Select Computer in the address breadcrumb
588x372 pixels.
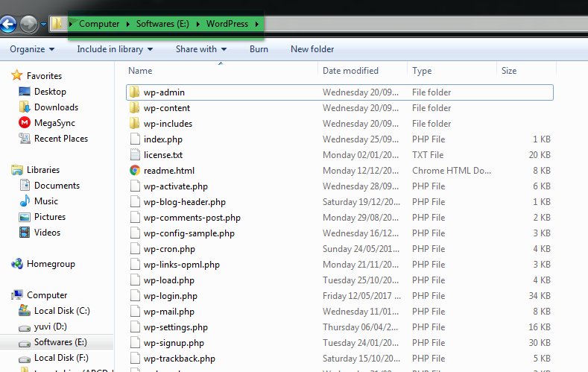tap(99, 24)
